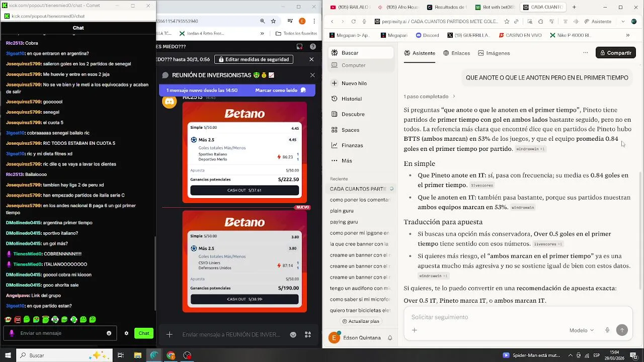The height and width of the screenshot is (362, 644).
Task: Bookmark the Perplexity page star
Action: pyautogui.click(x=507, y=22)
